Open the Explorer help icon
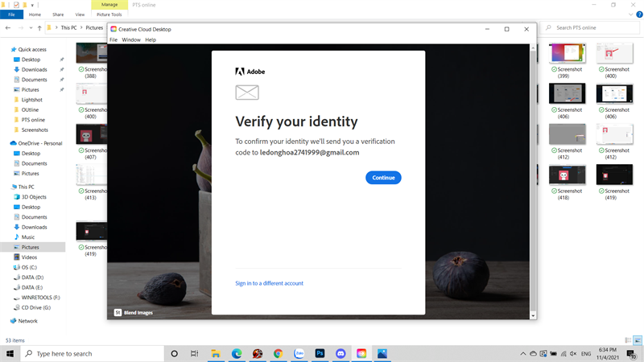The image size is (644, 362). 639,14
